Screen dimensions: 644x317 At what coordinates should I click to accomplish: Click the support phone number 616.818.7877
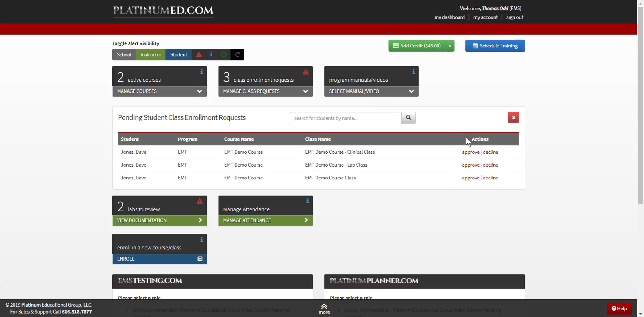pos(77,312)
